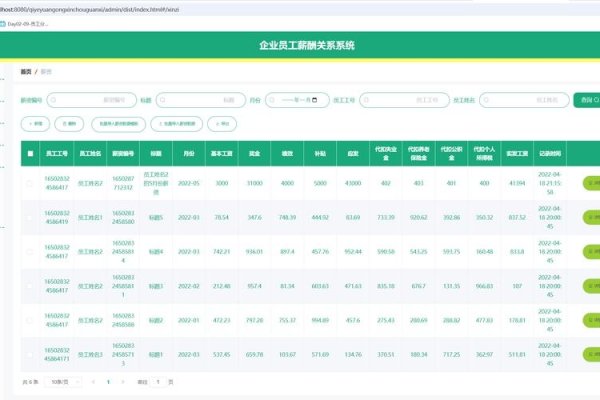Click the 导出 export button
600x400 pixels.
pyautogui.click(x=222, y=124)
